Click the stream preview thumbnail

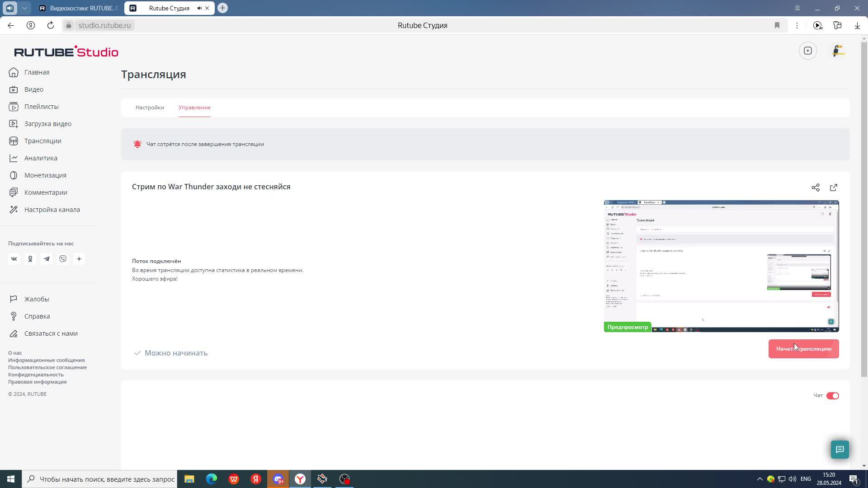721,266
